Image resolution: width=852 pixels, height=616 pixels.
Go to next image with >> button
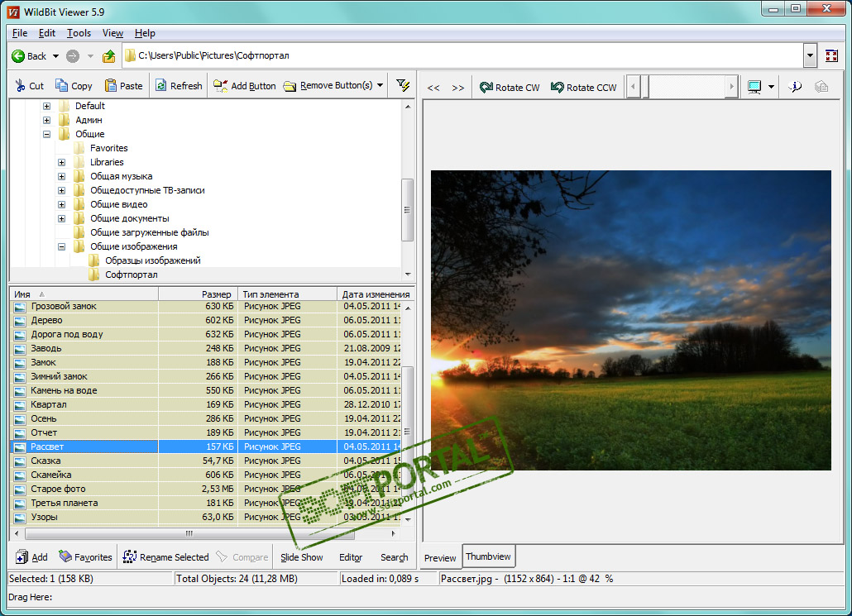(x=458, y=88)
